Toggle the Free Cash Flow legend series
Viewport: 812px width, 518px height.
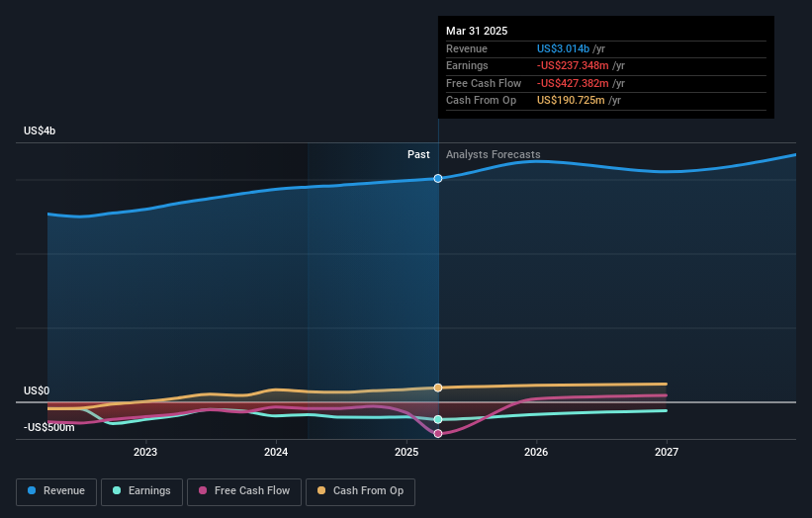[x=244, y=491]
